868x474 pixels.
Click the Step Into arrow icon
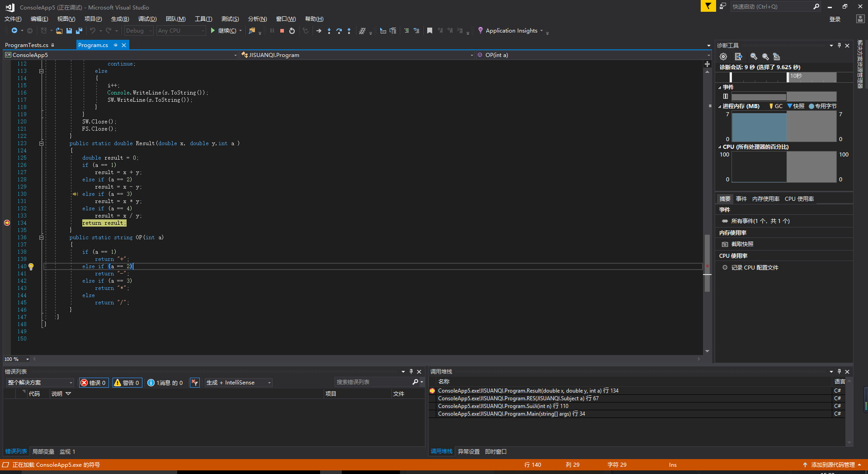click(329, 31)
